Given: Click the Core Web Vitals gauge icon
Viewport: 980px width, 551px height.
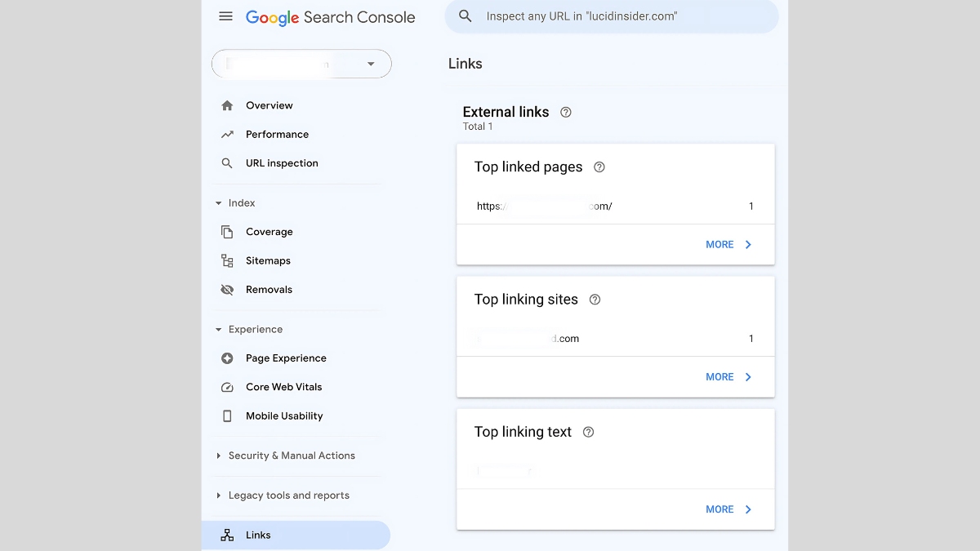Looking at the screenshot, I should pyautogui.click(x=227, y=387).
